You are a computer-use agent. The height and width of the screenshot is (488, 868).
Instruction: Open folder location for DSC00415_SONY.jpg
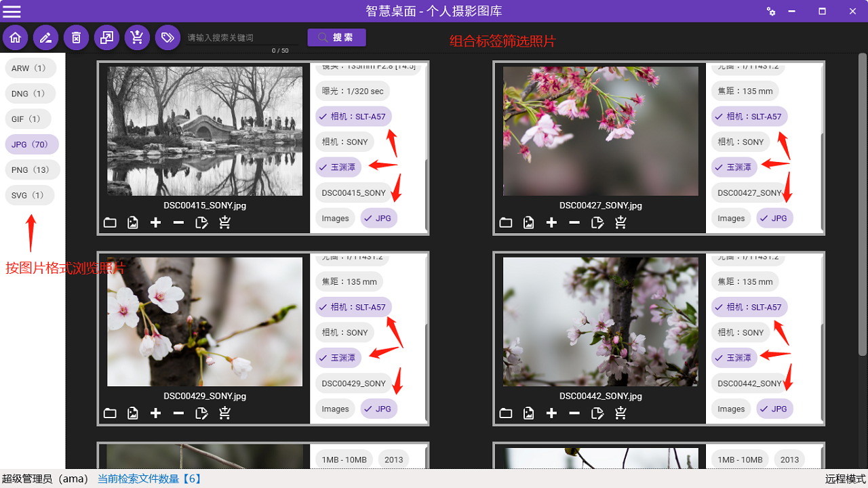coord(110,222)
